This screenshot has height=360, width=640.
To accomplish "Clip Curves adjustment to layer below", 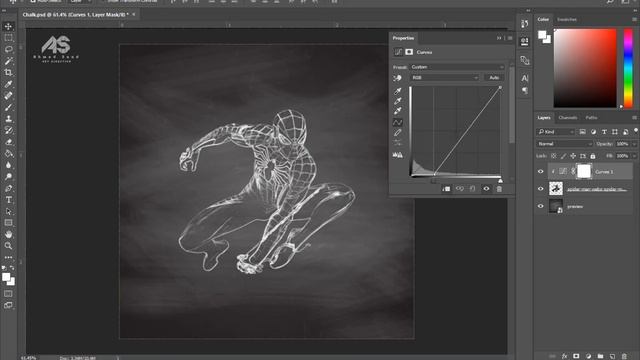I will pos(446,189).
